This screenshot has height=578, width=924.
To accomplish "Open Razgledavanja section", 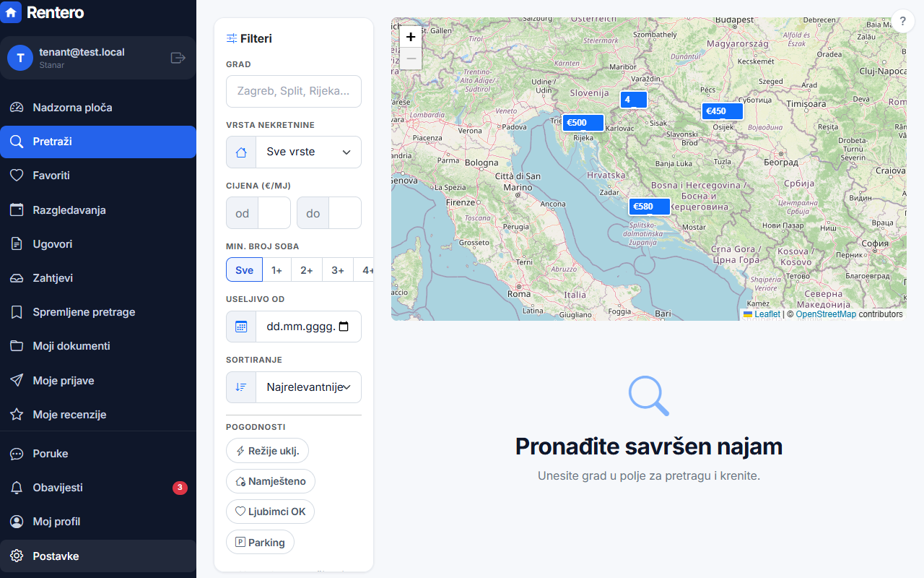I will [98, 210].
